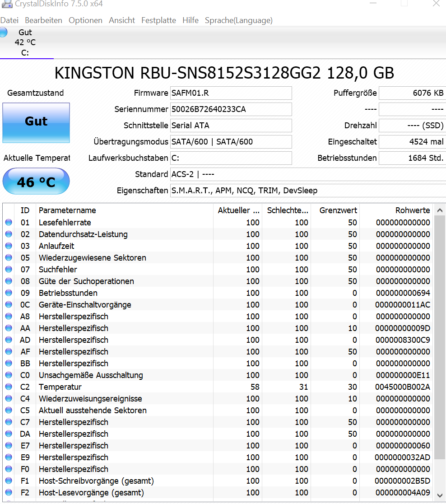The width and height of the screenshot is (446, 504).
Task: Click the Drehzahl value (SSD)
Action: pos(412,126)
